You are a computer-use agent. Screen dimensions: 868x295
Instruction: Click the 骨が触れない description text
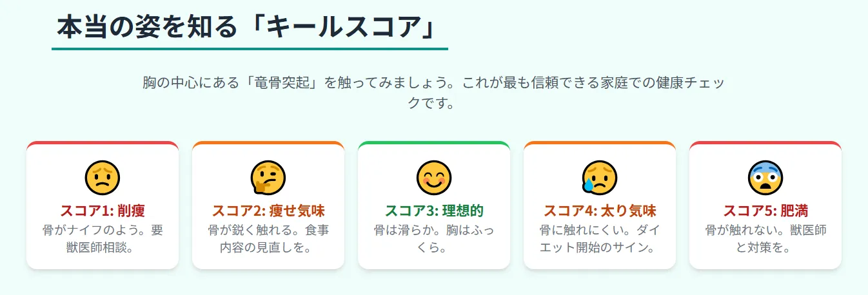(x=765, y=239)
